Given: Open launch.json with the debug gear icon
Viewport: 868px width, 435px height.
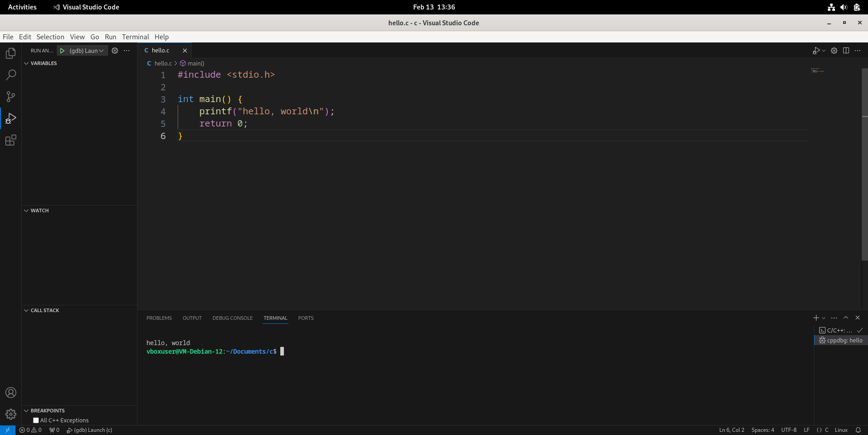Looking at the screenshot, I should tap(115, 51).
